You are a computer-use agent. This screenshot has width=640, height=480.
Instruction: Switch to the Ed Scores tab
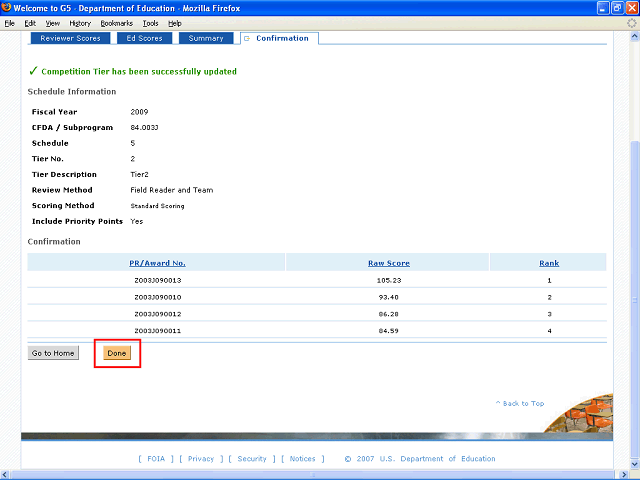coord(144,38)
